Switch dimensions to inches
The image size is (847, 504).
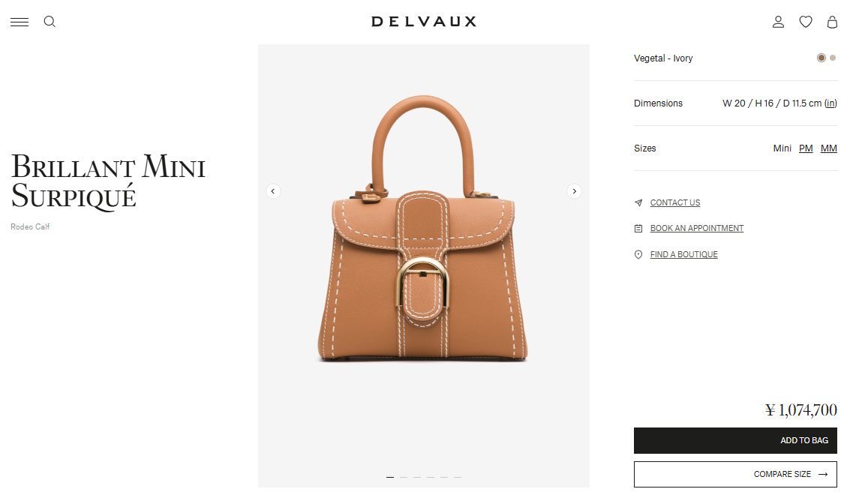coord(830,103)
